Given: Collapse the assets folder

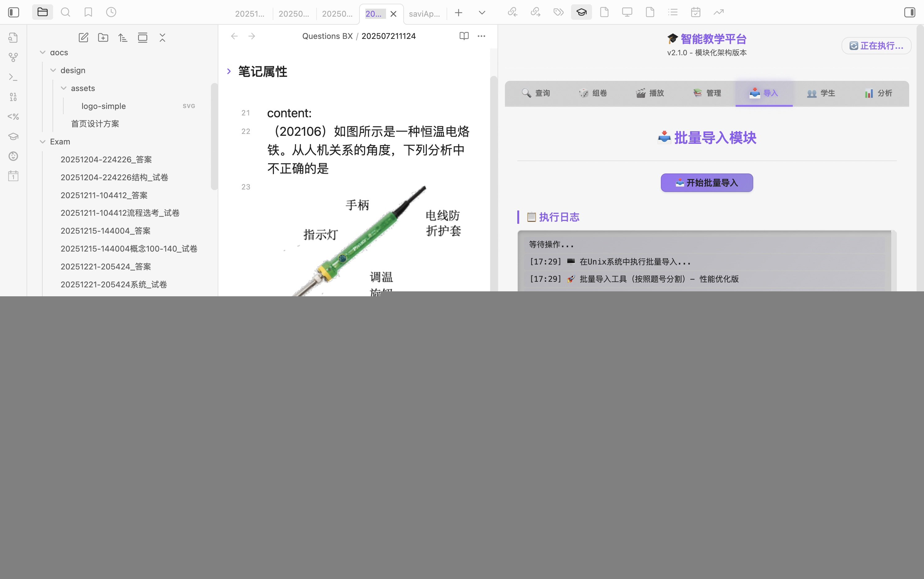Looking at the screenshot, I should click(64, 88).
